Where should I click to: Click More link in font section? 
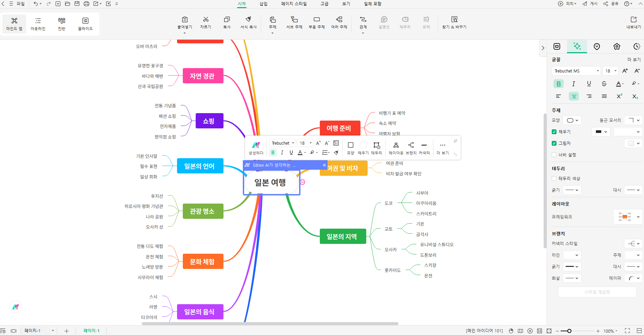pos(634,59)
